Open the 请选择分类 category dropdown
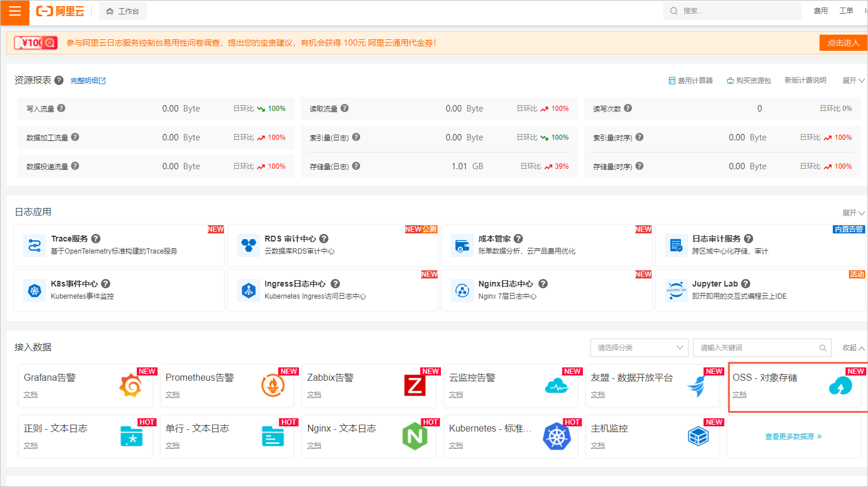This screenshot has height=487, width=868. [x=639, y=348]
